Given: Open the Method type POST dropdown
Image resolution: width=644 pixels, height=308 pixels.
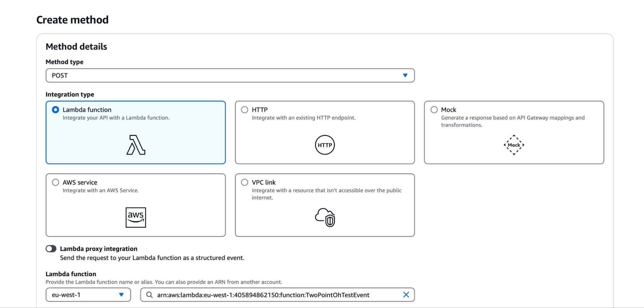Looking at the screenshot, I should (230, 75).
